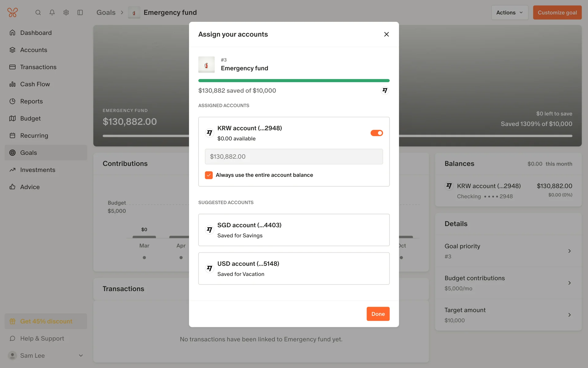
Task: Open the notifications bell
Action: pos(52,13)
